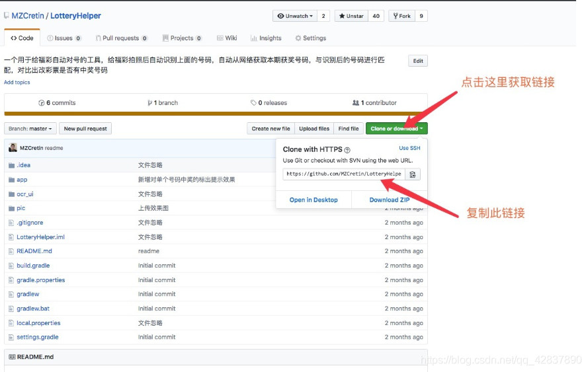Open the local.properties file
Viewport: 588px width, 372px height.
(38, 323)
